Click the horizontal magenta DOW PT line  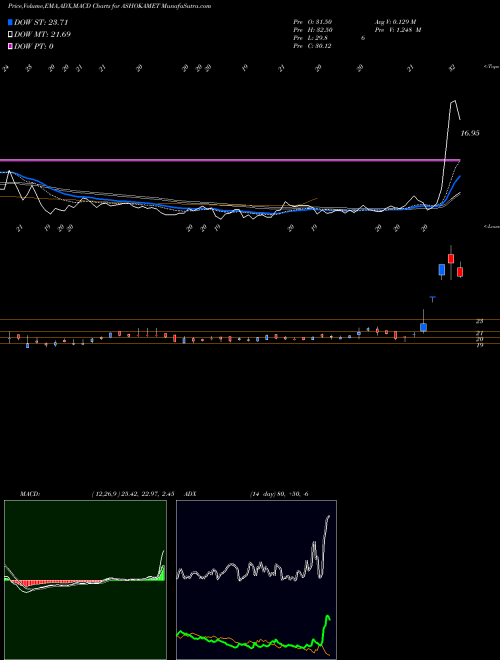(x=230, y=160)
